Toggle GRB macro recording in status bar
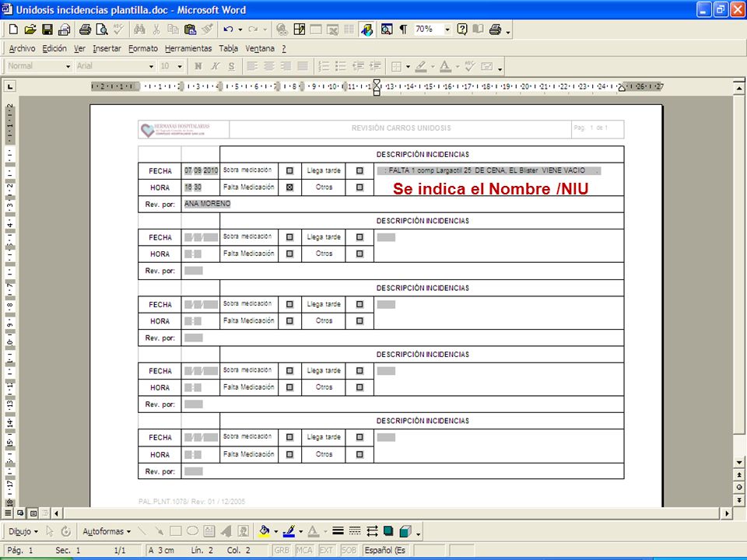Screen dimensions: 747x560 (282, 550)
